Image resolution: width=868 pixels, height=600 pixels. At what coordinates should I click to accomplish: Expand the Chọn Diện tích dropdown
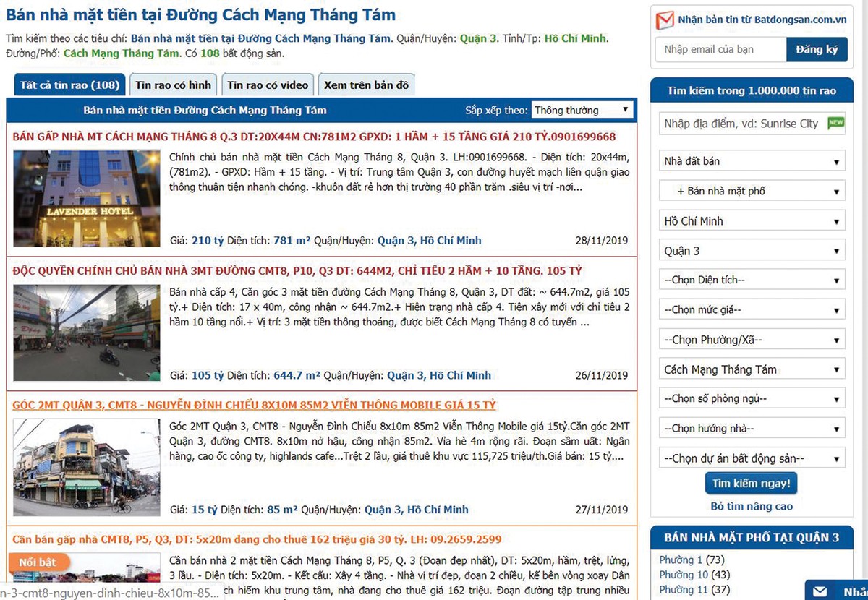pos(752,280)
